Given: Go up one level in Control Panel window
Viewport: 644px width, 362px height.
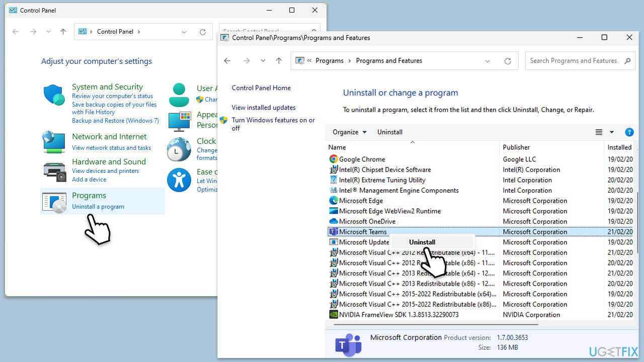Looking at the screenshot, I should (63, 32).
